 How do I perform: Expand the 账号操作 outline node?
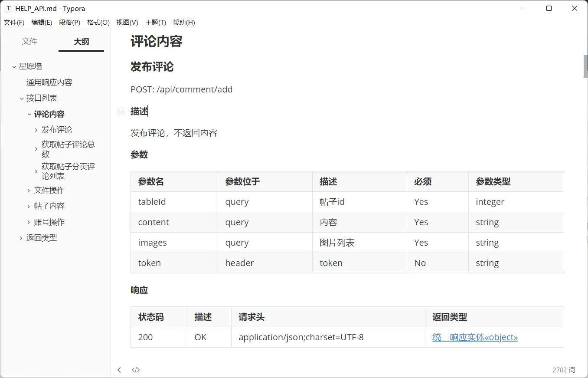[28, 222]
